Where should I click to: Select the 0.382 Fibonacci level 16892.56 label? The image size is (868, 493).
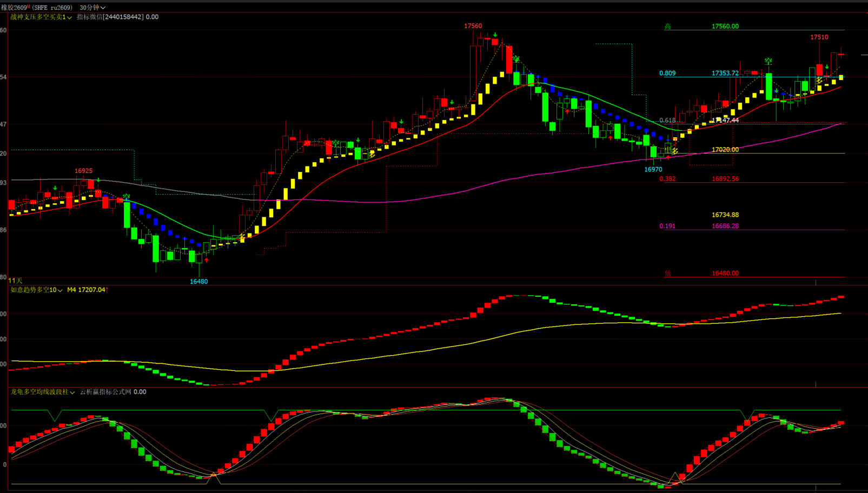[x=725, y=179]
